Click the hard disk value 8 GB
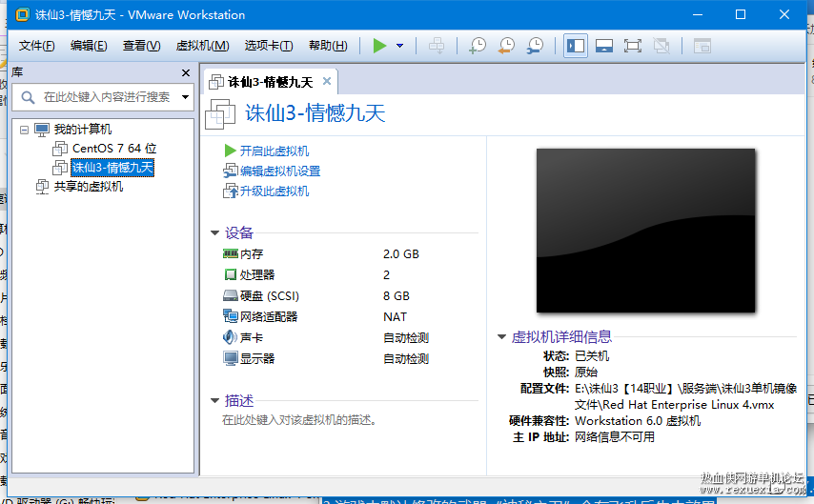Screen dimensions: 814x504 point(397,296)
